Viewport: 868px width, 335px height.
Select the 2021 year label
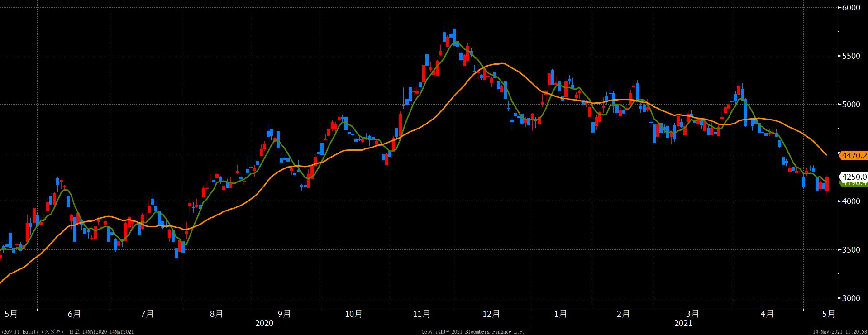683,323
